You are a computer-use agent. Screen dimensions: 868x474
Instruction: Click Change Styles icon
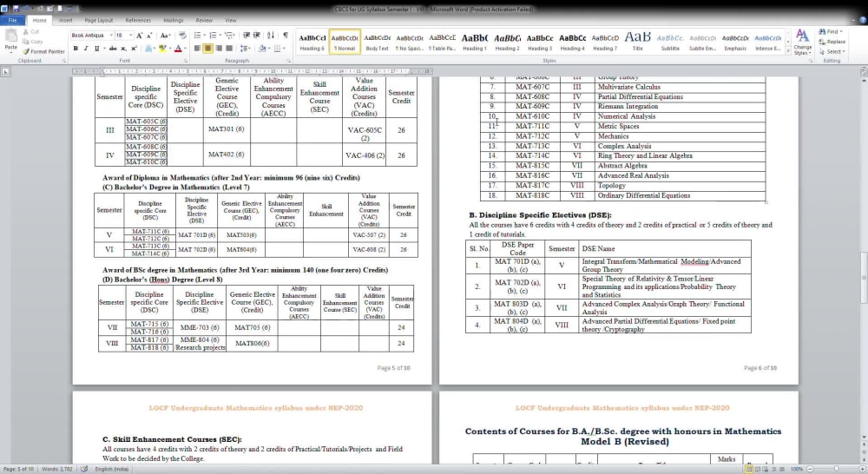tap(802, 42)
